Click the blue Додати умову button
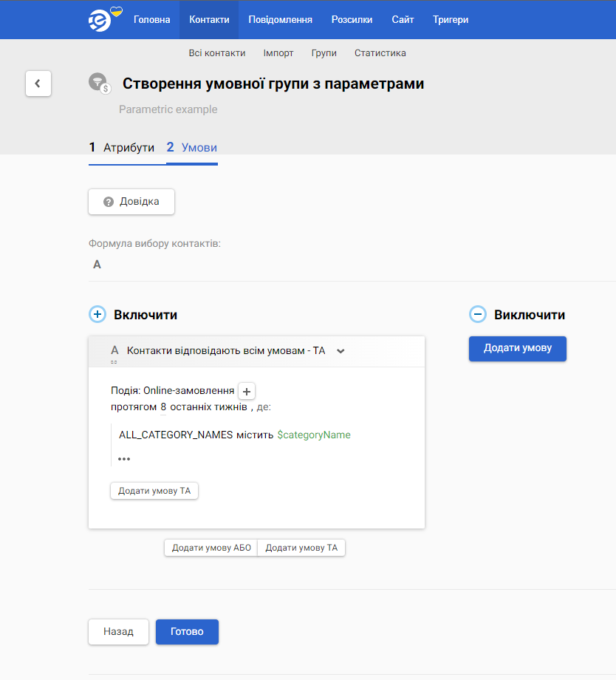Viewport: 616px width, 680px height. click(518, 348)
